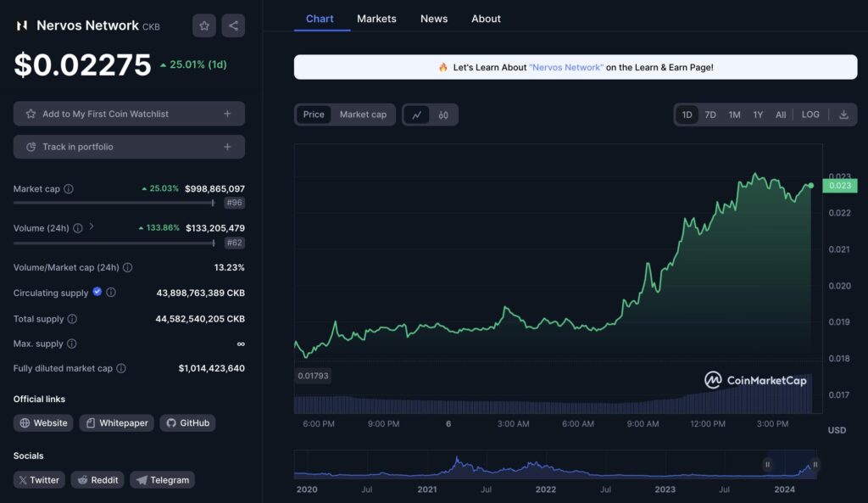Viewport: 868px width, 503px height.
Task: Click the price line endpoint dot on chart
Action: point(811,186)
